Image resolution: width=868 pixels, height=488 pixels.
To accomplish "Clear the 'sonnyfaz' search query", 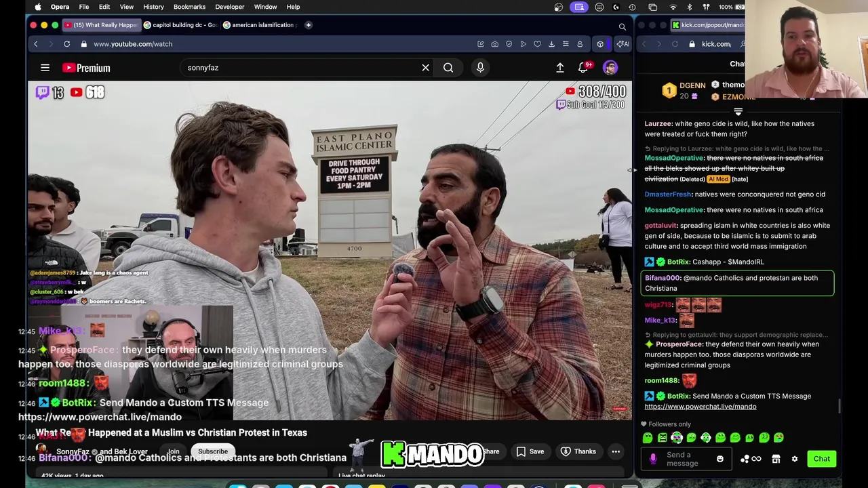I will coord(425,68).
